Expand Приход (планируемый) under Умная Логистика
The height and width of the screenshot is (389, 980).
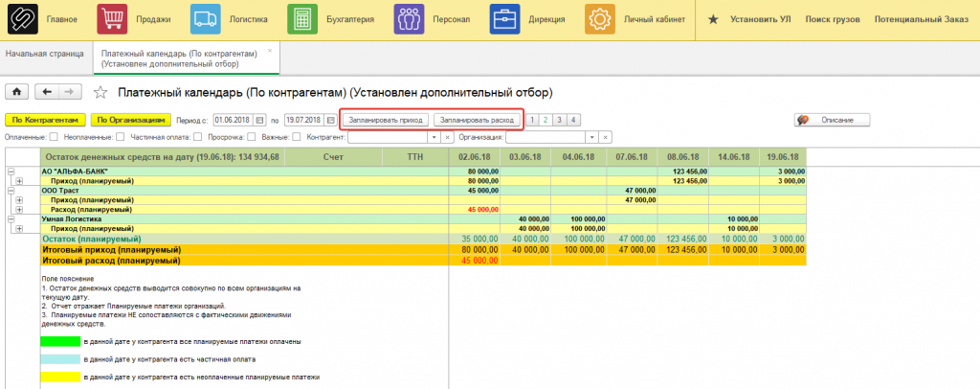click(19, 229)
